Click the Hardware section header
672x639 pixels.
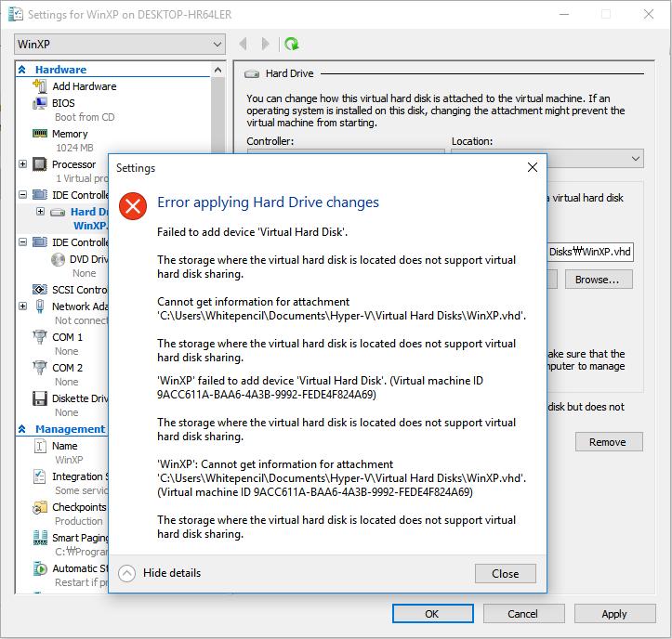tap(60, 70)
